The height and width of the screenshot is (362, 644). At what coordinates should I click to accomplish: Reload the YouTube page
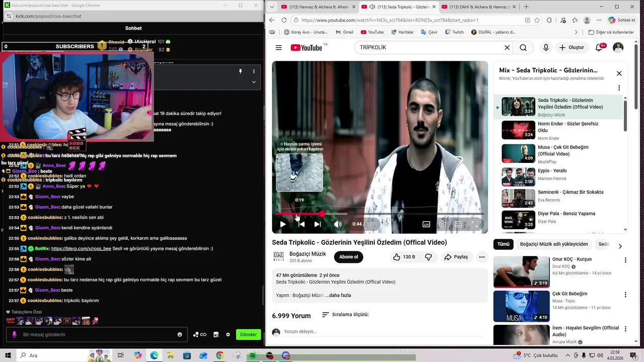click(284, 20)
